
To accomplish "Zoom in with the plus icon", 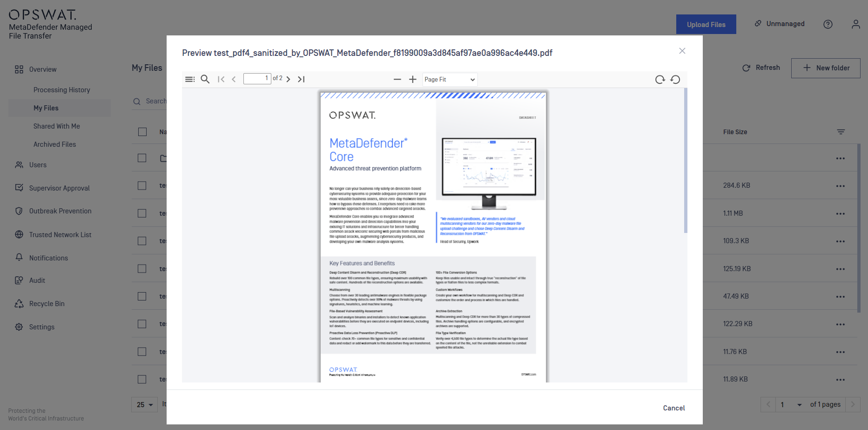I will 412,80.
